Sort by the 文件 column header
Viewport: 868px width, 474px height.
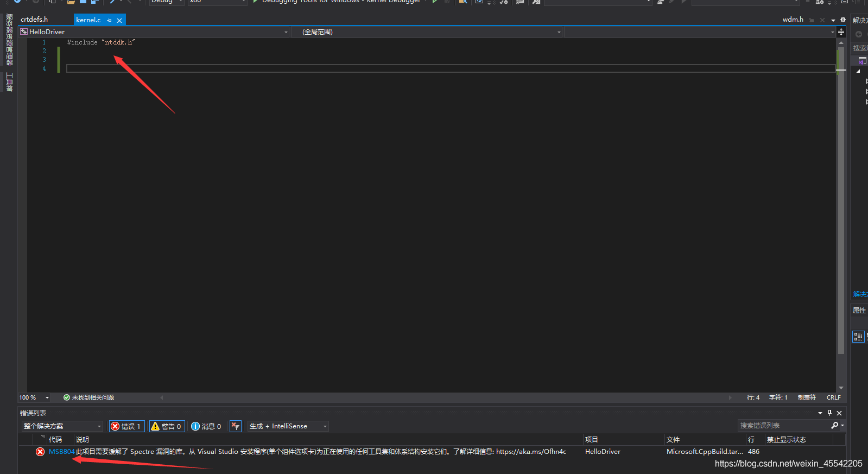[x=673, y=440]
